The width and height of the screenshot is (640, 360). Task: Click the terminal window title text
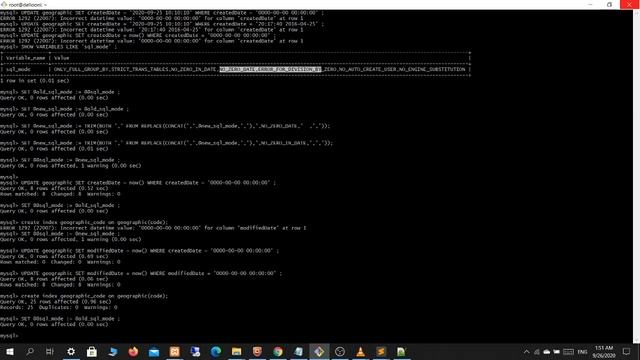click(28, 4)
